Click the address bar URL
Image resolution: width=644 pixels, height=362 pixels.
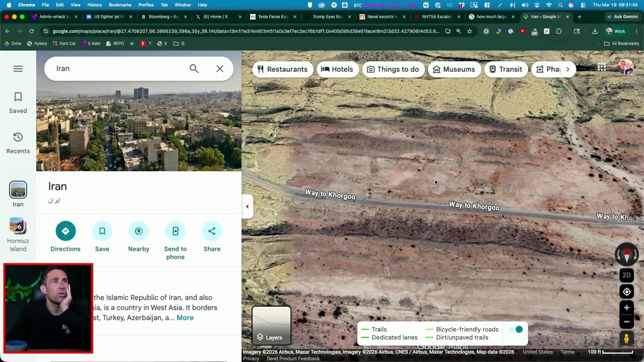pyautogui.click(x=246, y=31)
